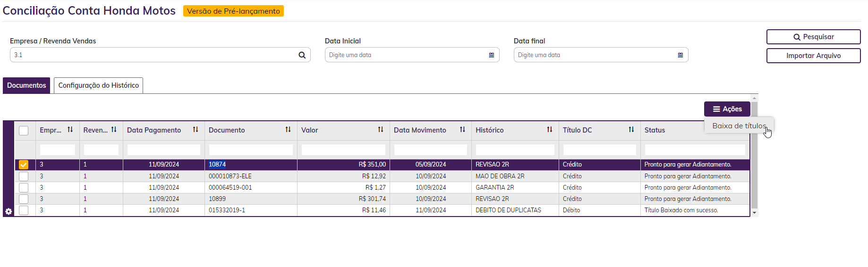Switch to Configuração do Histórico tab
This screenshot has width=868, height=267.
click(x=98, y=85)
